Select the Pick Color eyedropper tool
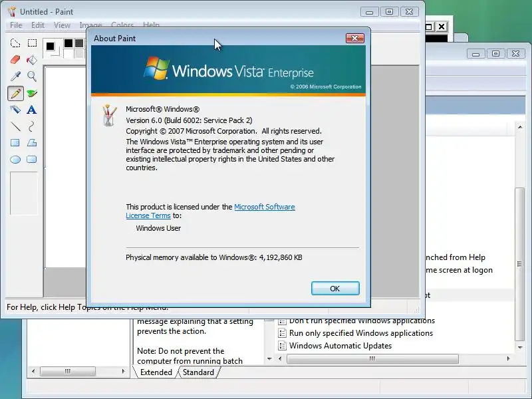This screenshot has width=532, height=399. (x=15, y=76)
